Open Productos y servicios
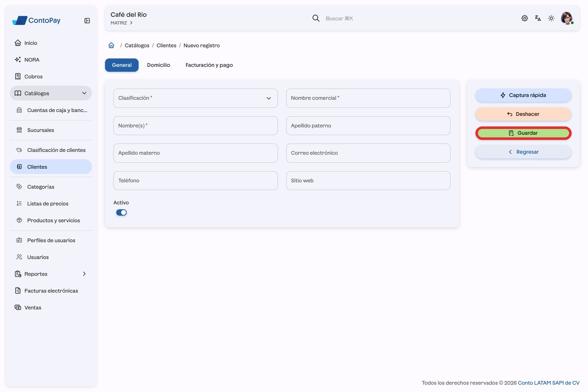The image size is (588, 392). tap(51, 221)
